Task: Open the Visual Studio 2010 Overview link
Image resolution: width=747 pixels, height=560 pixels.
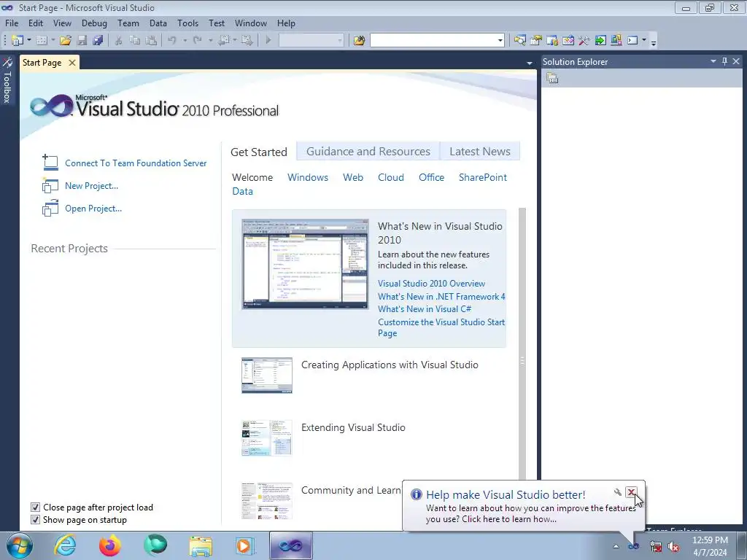Action: (431, 284)
